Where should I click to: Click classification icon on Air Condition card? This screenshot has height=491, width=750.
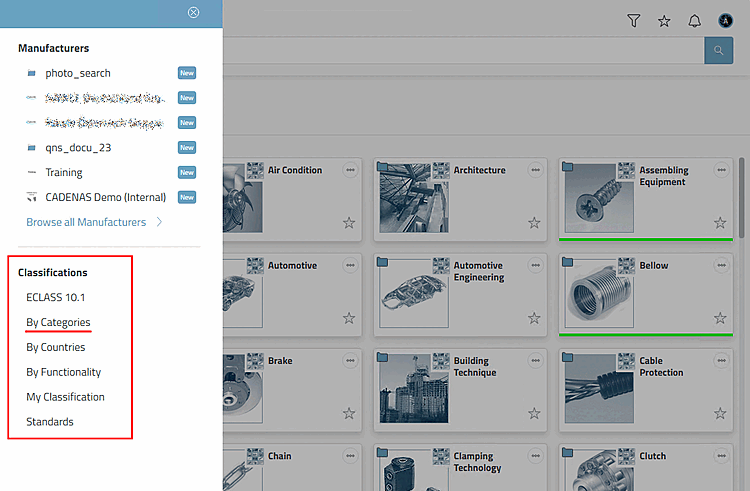(x=255, y=171)
